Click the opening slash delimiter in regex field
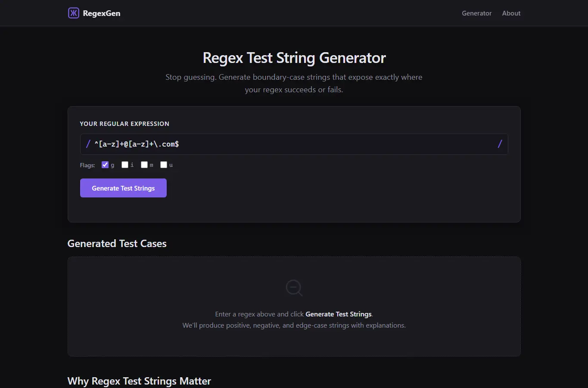The width and height of the screenshot is (588, 388). [x=88, y=144]
